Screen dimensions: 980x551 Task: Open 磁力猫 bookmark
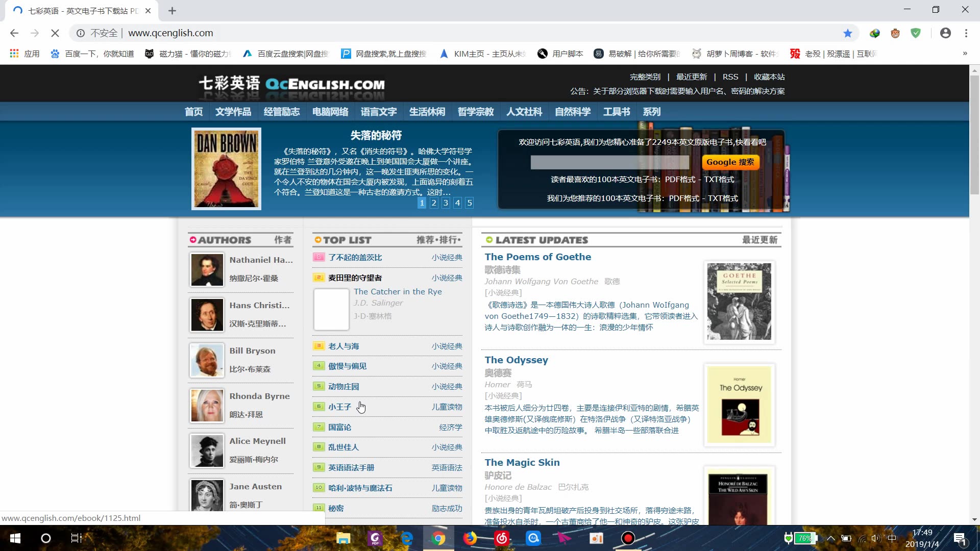tap(188, 54)
